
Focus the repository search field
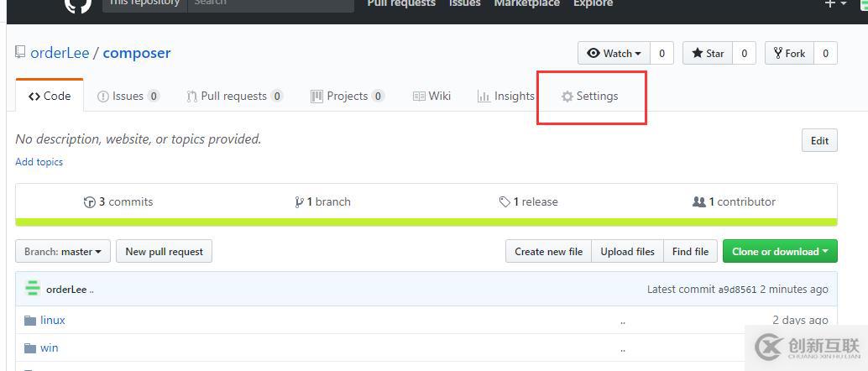tap(270, 4)
